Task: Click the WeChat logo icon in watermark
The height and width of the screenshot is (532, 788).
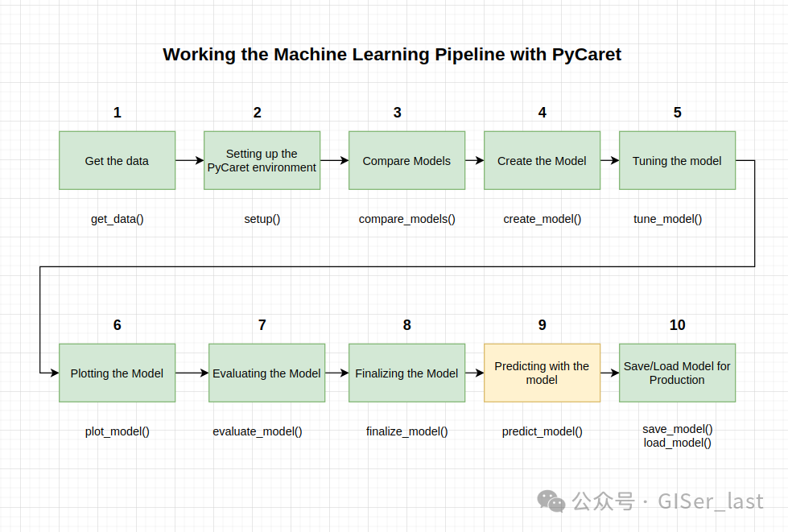Action: point(551,501)
